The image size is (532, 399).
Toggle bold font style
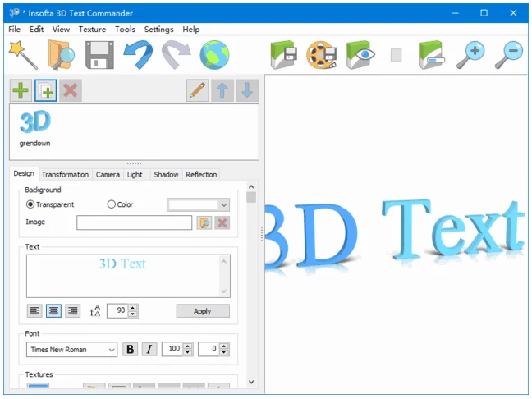[x=130, y=349]
